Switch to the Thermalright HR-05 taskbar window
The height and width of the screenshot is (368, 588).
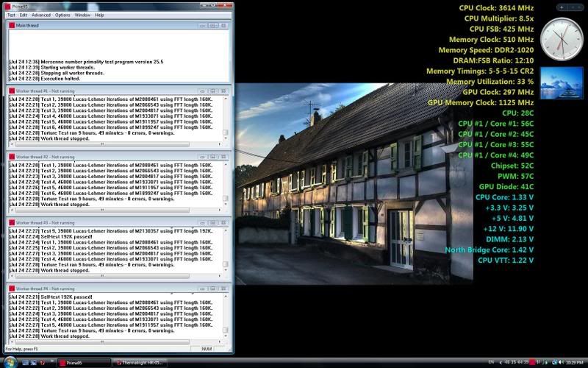point(141,363)
